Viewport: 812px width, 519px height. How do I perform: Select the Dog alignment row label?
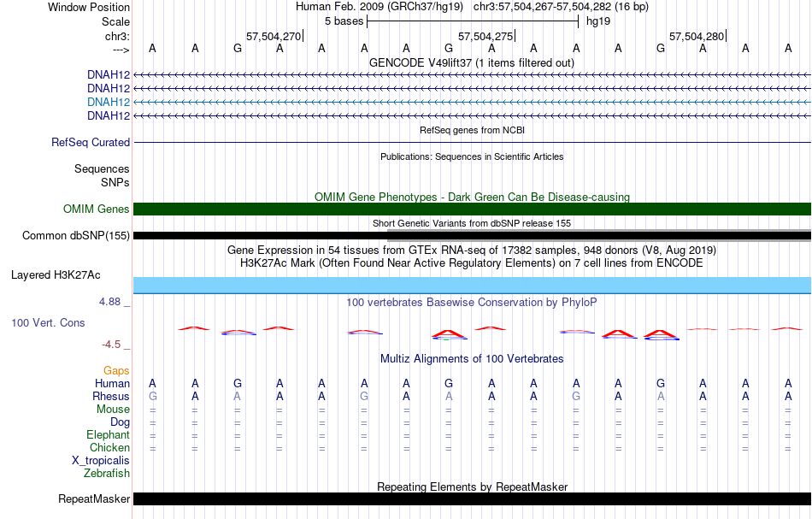(x=120, y=422)
